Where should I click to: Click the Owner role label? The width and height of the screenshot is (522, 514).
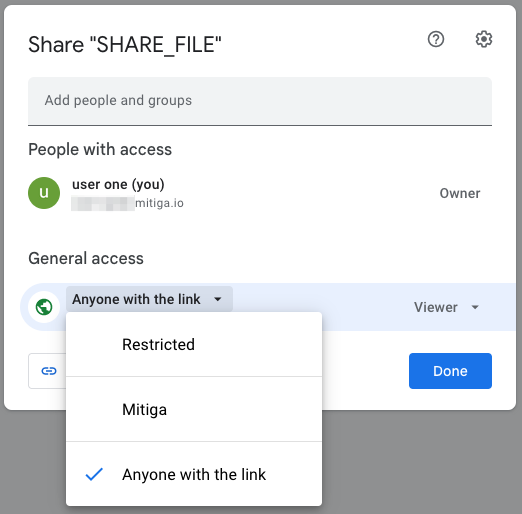coord(460,193)
